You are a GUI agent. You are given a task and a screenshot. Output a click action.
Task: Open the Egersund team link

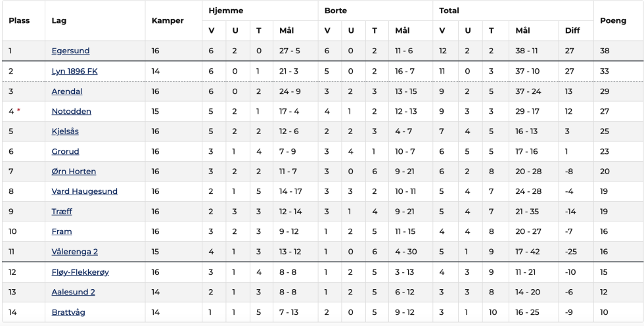pos(70,51)
